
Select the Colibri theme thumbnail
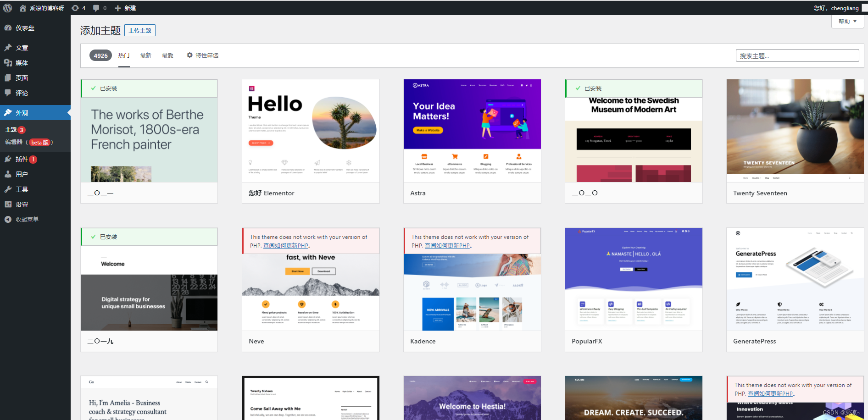[x=634, y=398]
